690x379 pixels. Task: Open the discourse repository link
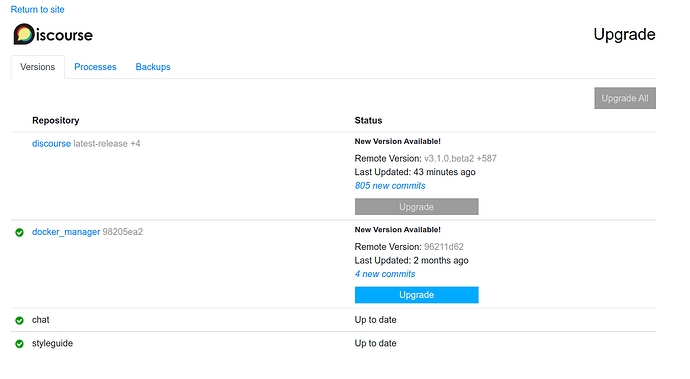pyautogui.click(x=51, y=144)
